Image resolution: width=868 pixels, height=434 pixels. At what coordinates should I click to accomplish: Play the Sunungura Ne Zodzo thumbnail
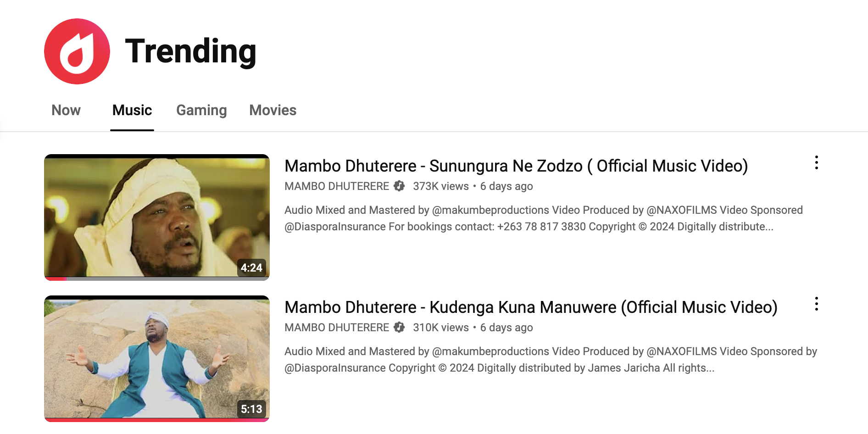pos(157,217)
